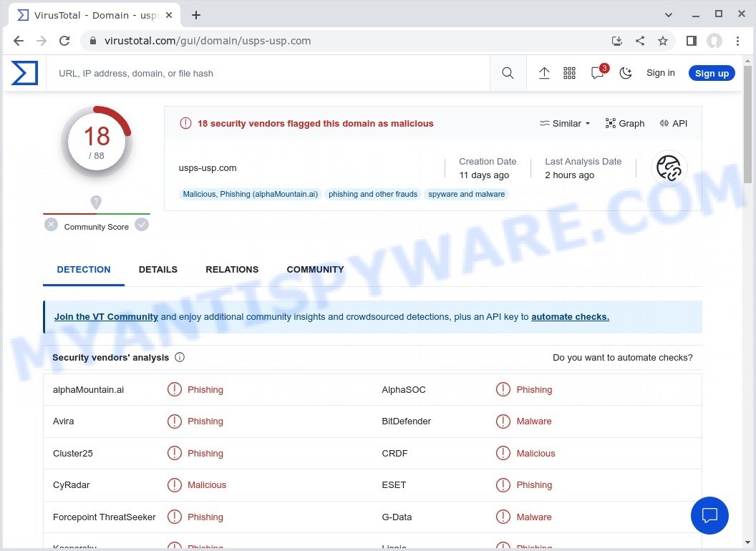Image resolution: width=756 pixels, height=551 pixels.
Task: Click the Graph icon button
Action: point(625,123)
